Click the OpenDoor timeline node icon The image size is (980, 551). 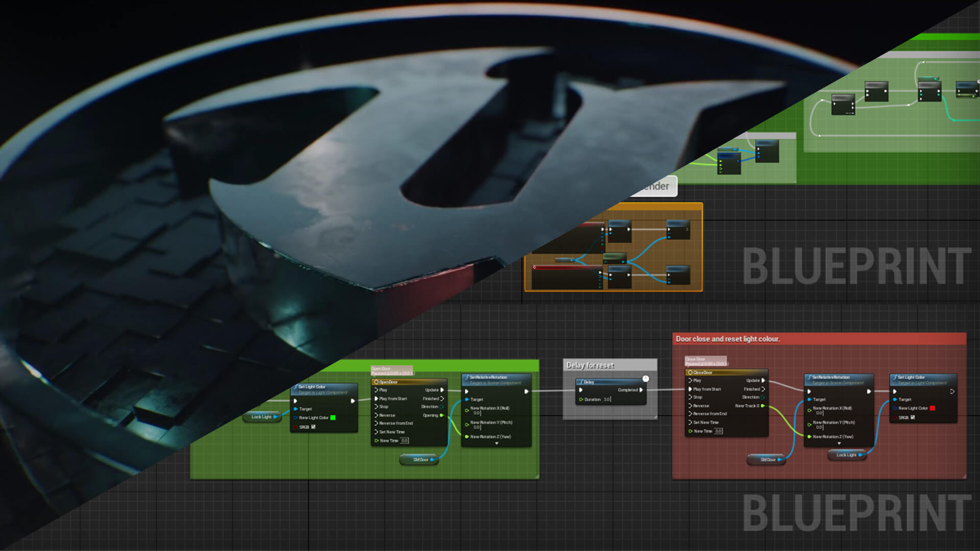pos(376,382)
